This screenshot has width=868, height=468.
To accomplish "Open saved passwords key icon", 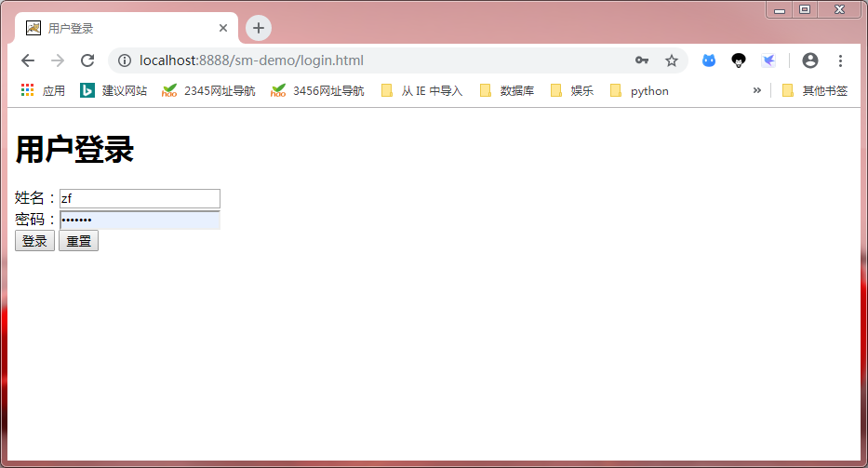I will coord(642,60).
